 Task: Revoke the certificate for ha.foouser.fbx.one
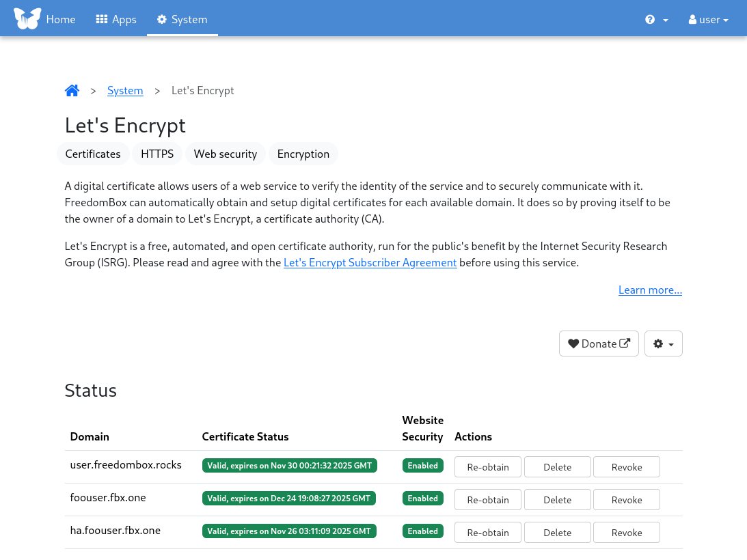626,532
